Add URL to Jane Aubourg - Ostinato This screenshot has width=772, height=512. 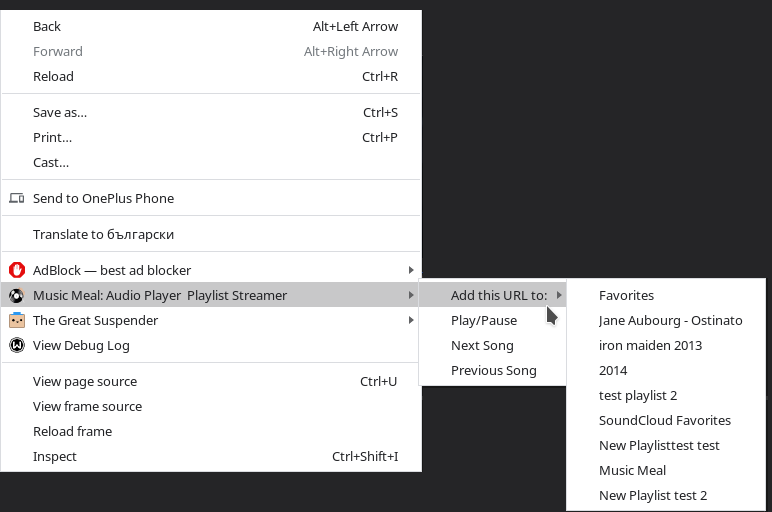click(666, 320)
